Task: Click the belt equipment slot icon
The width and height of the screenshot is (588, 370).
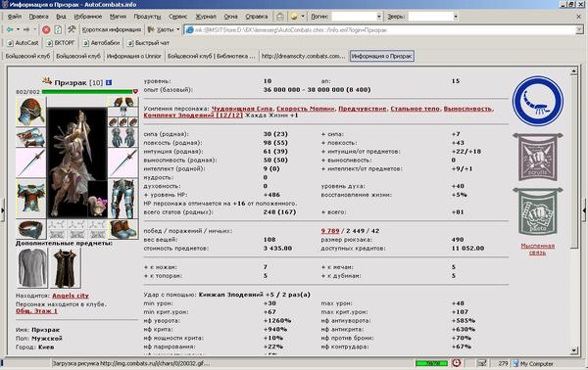Action: pyautogui.click(x=30, y=228)
